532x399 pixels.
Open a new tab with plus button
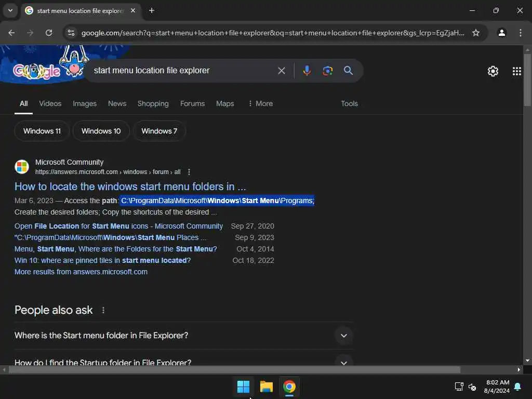click(152, 10)
